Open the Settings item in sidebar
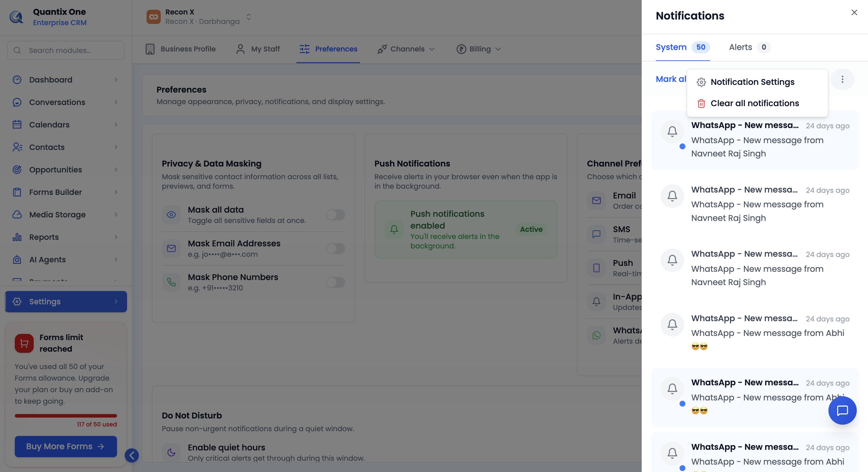 pos(66,302)
